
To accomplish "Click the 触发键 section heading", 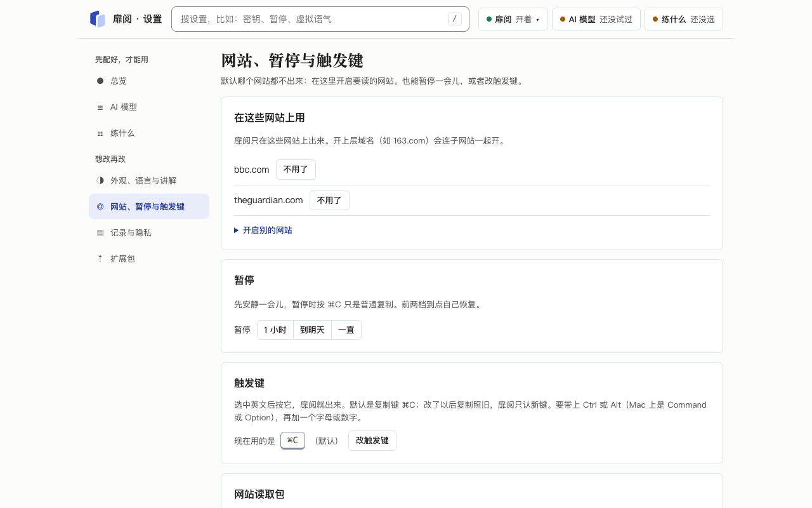I will coord(249,383).
